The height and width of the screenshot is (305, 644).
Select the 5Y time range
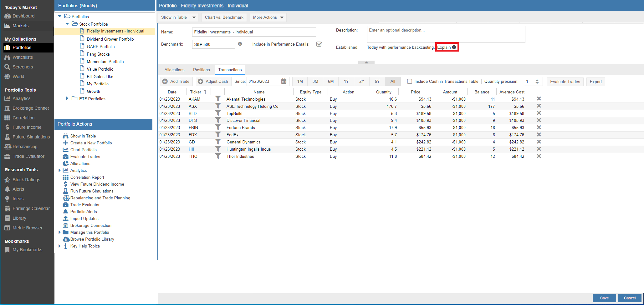click(x=377, y=81)
